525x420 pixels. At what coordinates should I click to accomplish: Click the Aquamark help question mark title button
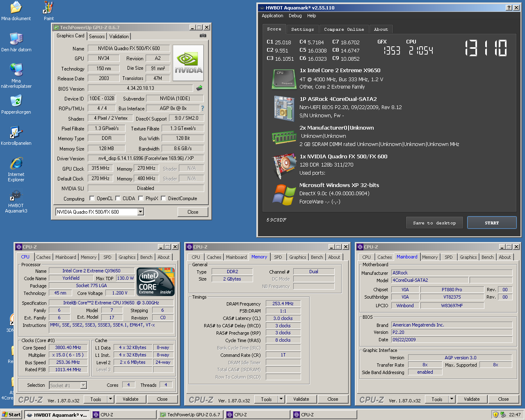509,8
